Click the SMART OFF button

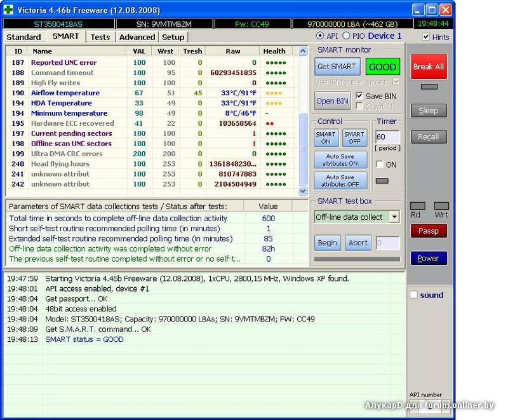tap(354, 138)
